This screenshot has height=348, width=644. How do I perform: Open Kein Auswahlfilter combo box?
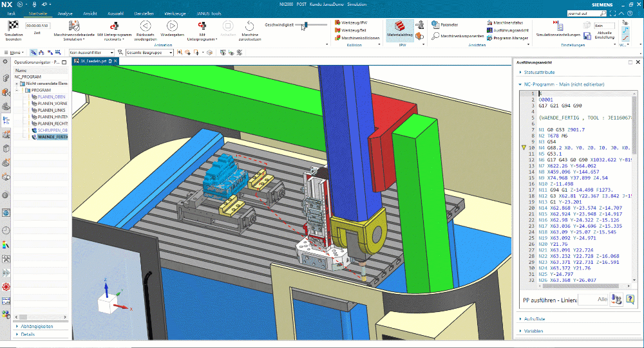pos(91,53)
